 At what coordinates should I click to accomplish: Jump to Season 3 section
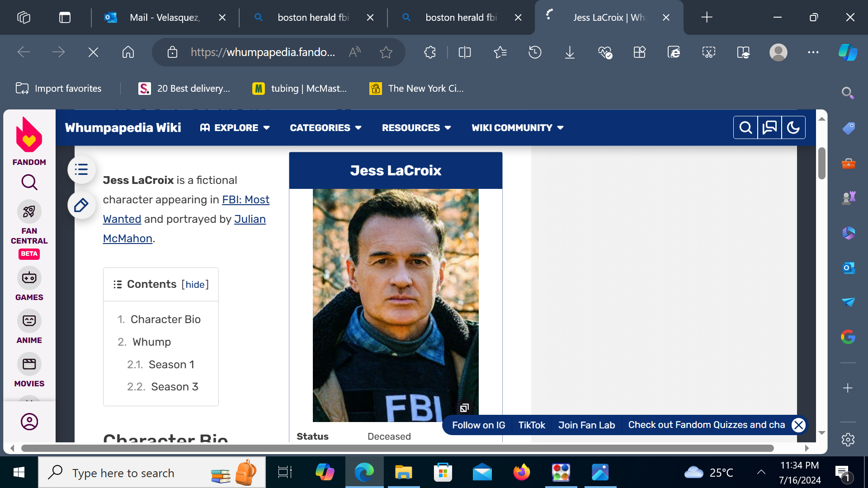click(x=175, y=387)
